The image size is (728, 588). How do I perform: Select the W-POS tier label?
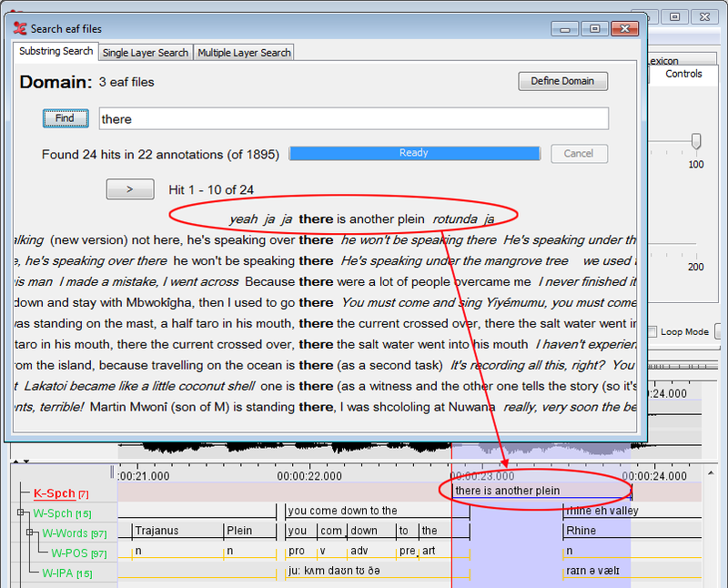tap(71, 553)
